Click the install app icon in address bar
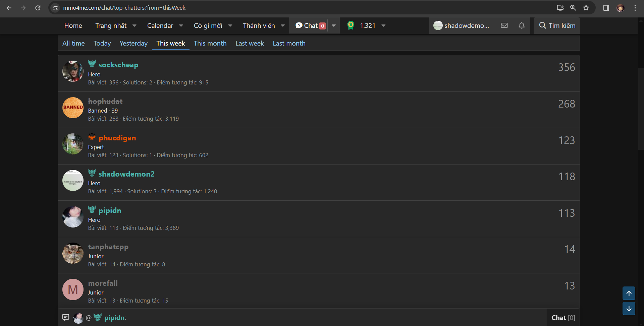Viewport: 644px width, 326px height. coord(560,8)
